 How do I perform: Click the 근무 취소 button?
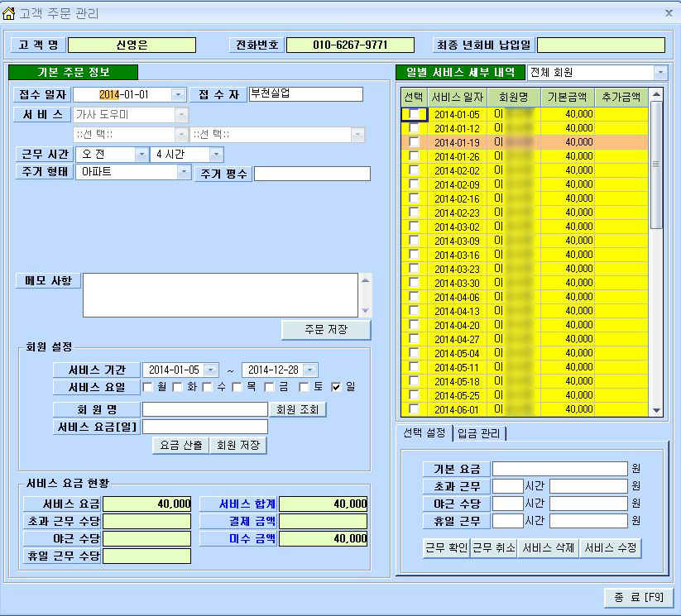coord(494,548)
